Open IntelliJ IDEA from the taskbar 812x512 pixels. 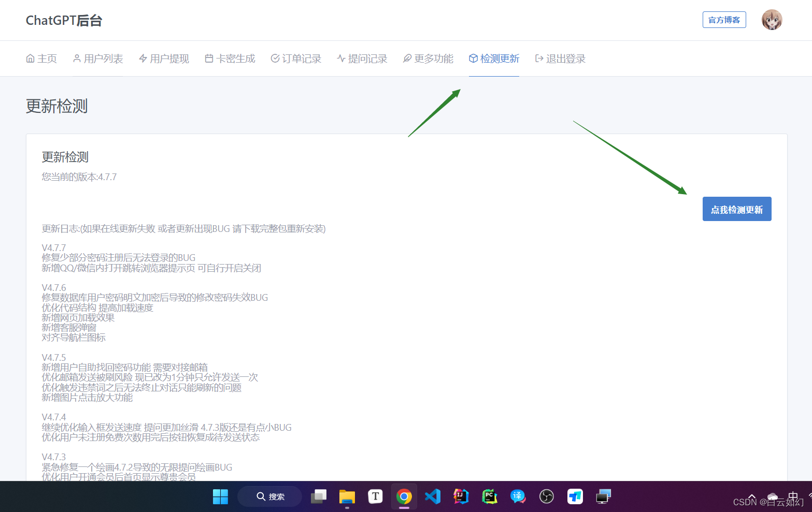461,496
